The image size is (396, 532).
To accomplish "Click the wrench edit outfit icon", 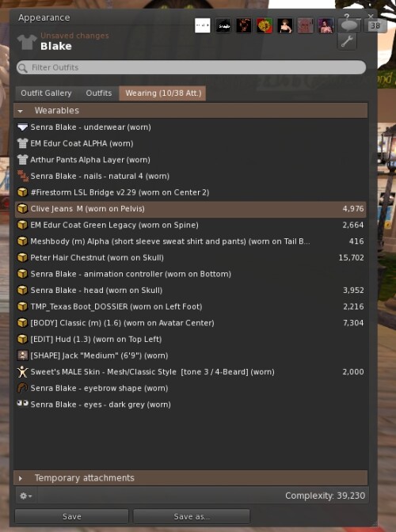I will (x=347, y=42).
